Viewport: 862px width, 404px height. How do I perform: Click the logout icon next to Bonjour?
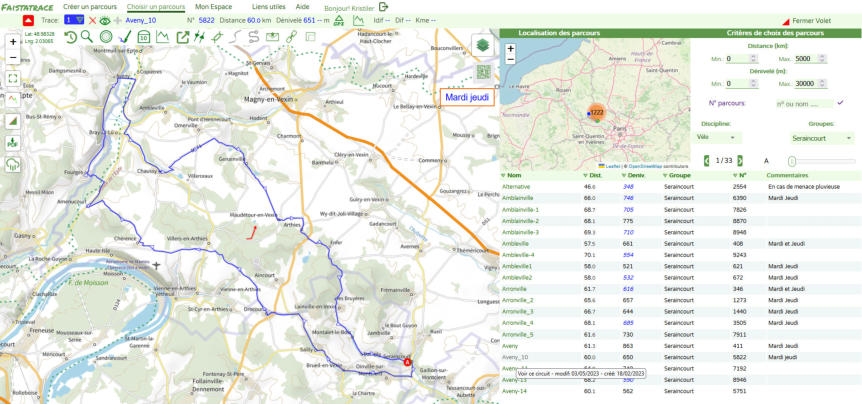point(383,7)
